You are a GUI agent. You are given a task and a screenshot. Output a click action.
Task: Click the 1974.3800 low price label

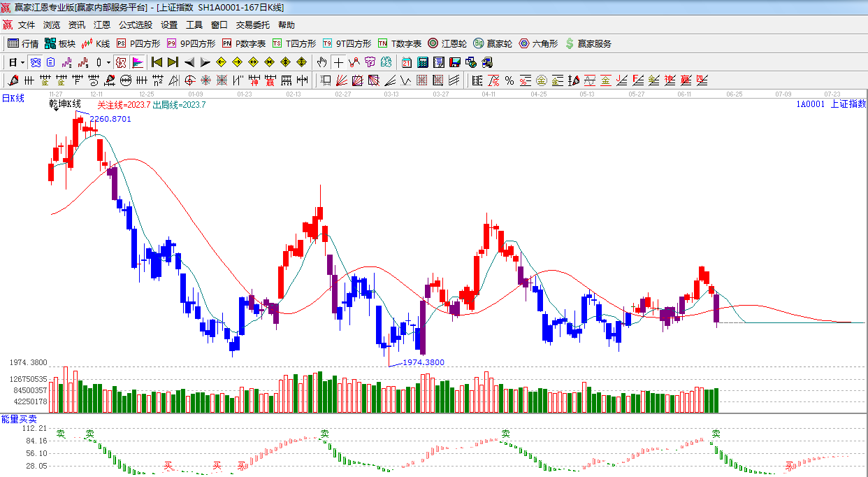pos(424,362)
